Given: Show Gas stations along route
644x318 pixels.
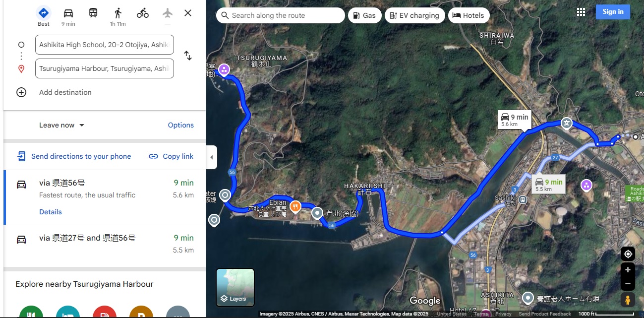Looking at the screenshot, I should click(364, 15).
